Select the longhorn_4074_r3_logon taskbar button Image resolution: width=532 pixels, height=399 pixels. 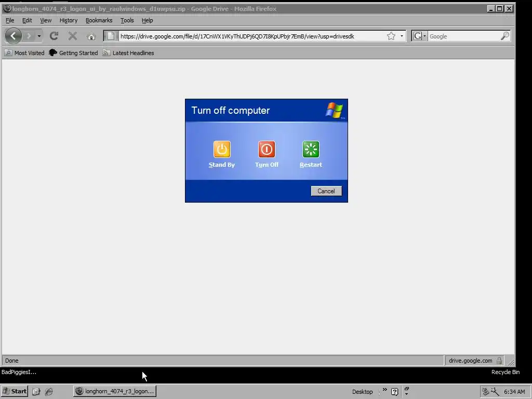[x=115, y=391]
